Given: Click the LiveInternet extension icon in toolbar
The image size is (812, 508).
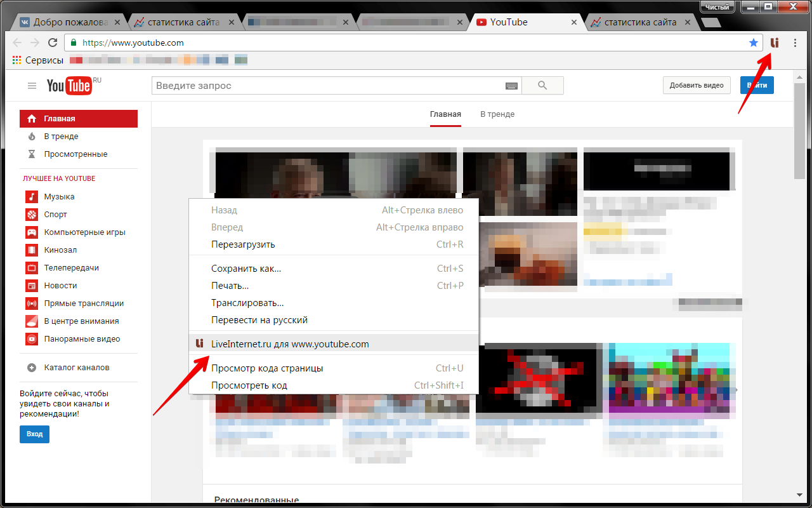Looking at the screenshot, I should point(775,43).
